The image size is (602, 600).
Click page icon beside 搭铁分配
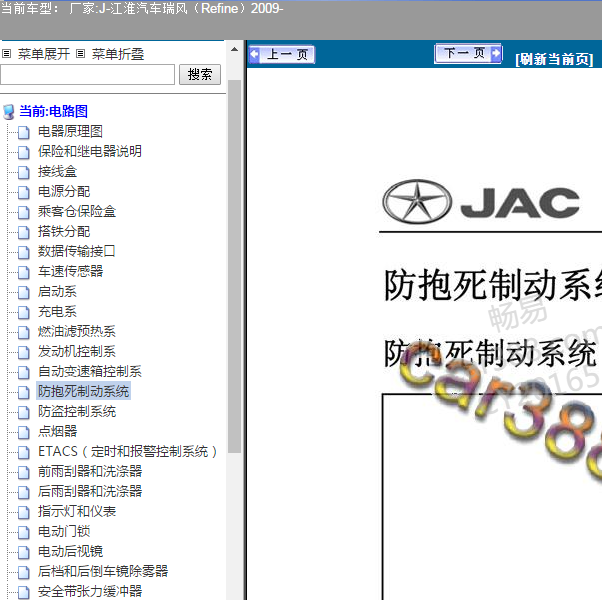pyautogui.click(x=24, y=232)
